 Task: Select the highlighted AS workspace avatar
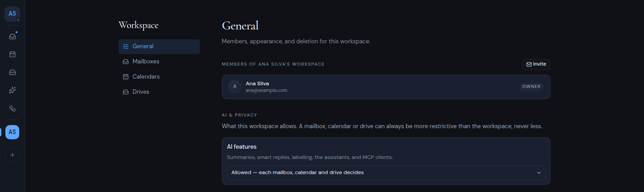point(13,132)
